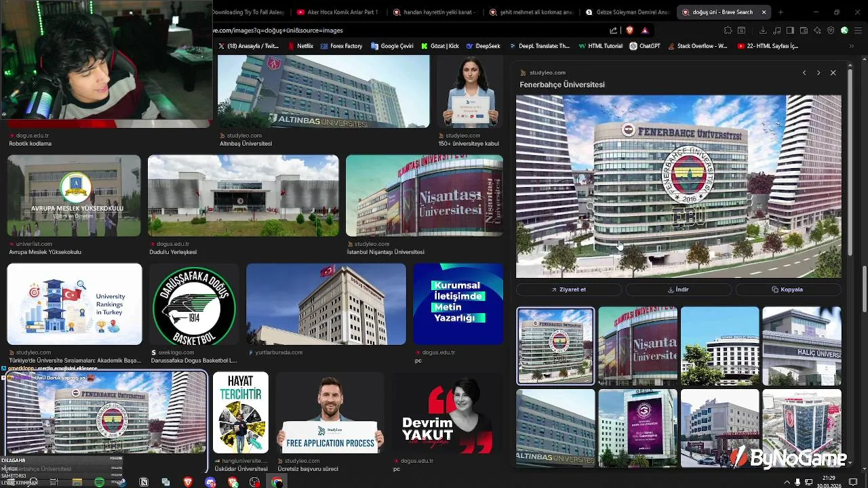Expand the hidden bookmarks chevron
868x488 pixels.
[x=852, y=46]
